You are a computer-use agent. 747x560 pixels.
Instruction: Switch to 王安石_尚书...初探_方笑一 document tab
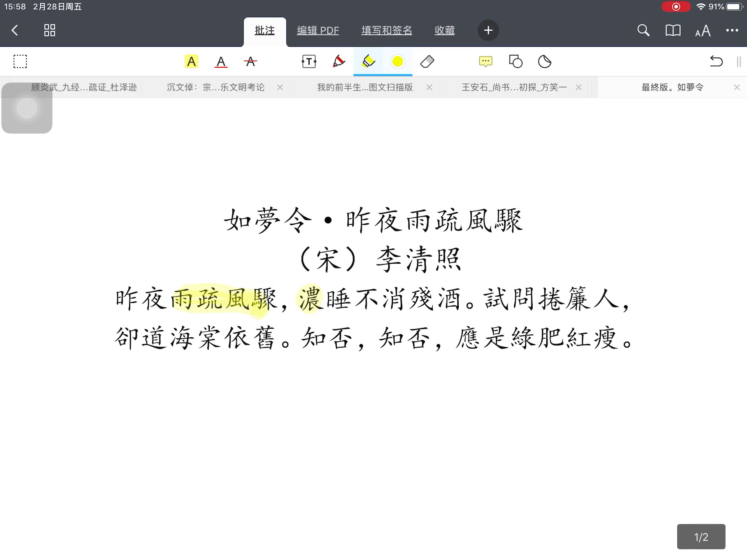514,87
